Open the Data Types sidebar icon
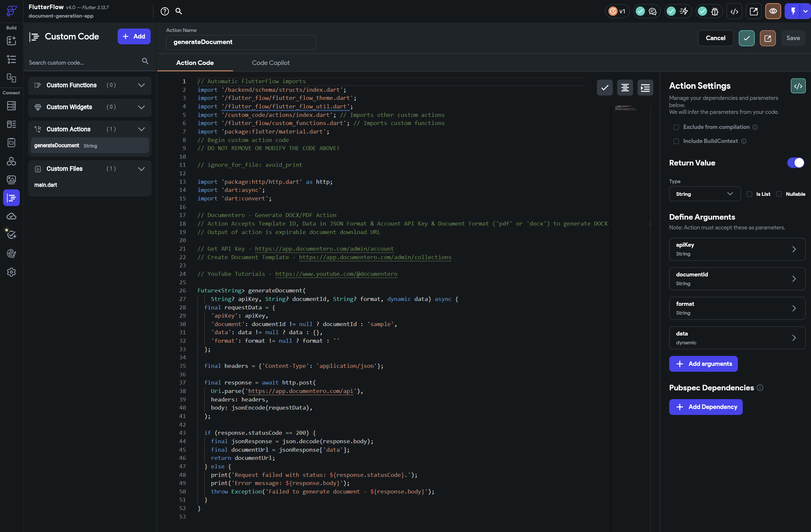Screen dimensions: 811x532 point(11,124)
